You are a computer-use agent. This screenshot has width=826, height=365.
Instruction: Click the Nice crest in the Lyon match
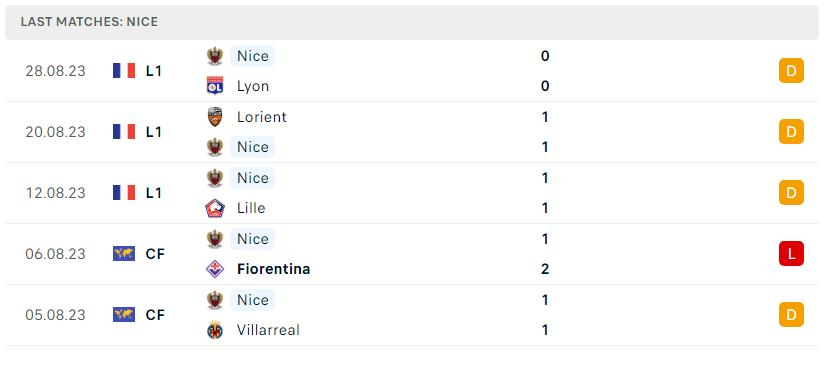click(214, 56)
